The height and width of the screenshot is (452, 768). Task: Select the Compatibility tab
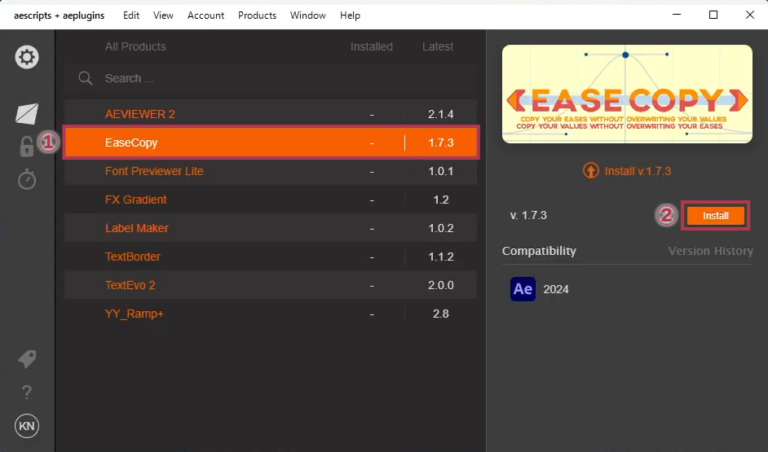[539, 251]
